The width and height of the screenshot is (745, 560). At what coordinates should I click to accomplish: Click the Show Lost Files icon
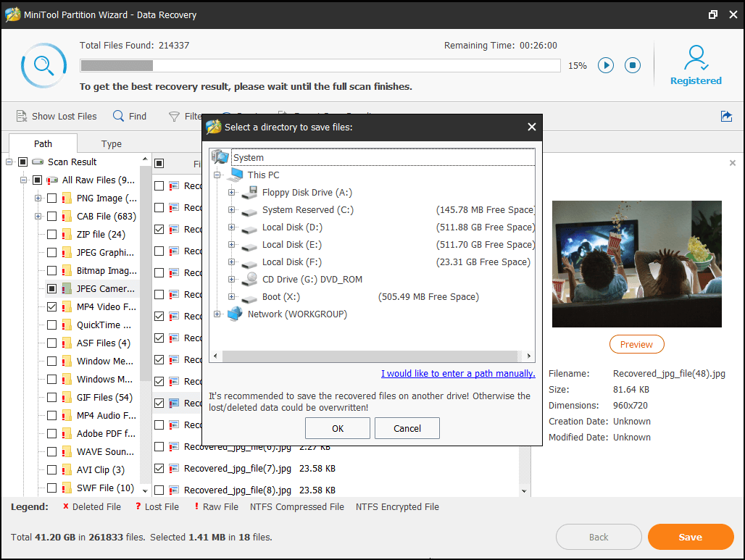[x=22, y=116]
